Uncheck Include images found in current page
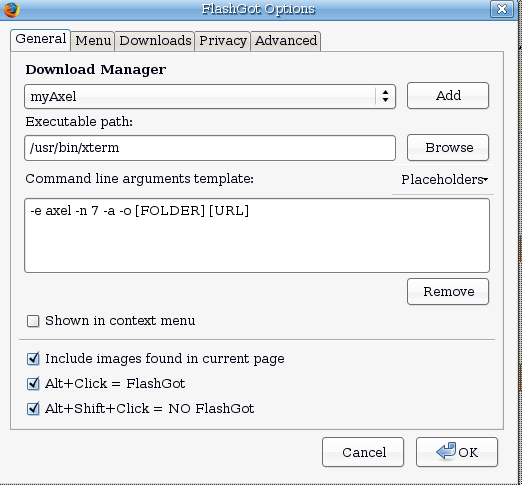The image size is (522, 485). pos(33,359)
